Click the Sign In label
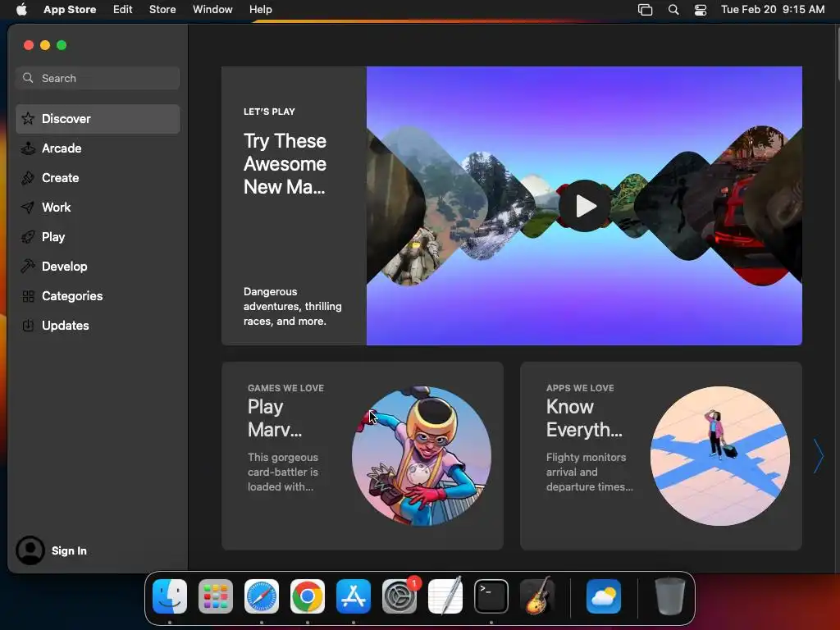 69,550
